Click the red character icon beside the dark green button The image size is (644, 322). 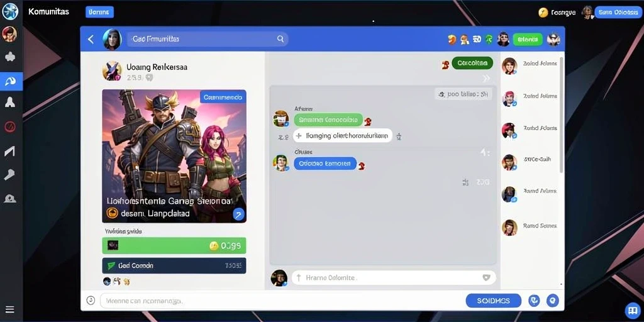[445, 65]
